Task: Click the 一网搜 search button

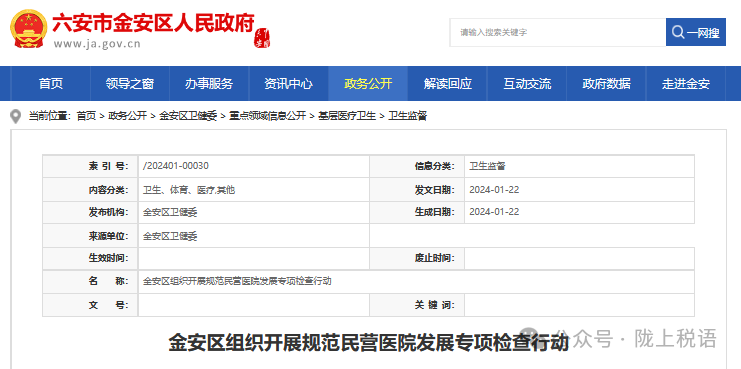Action: click(x=696, y=32)
